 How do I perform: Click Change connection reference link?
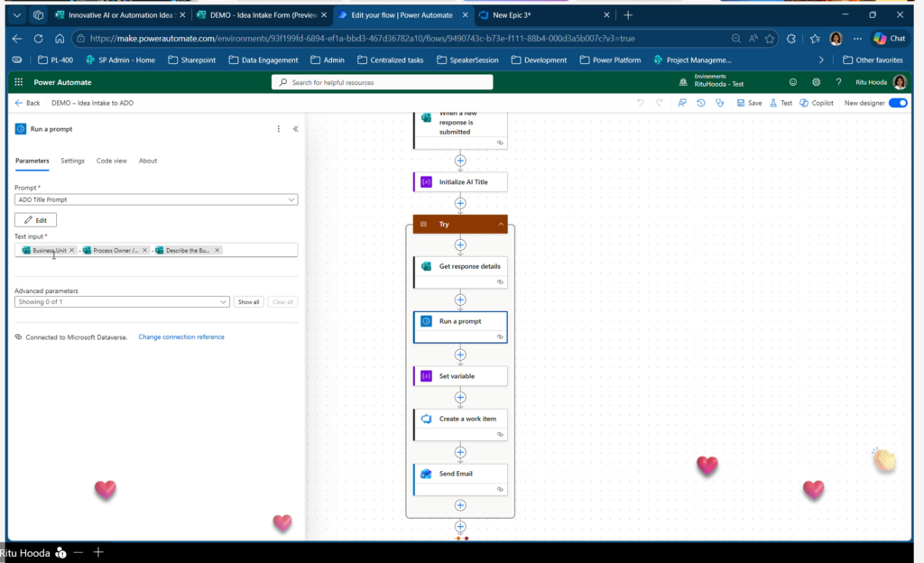point(180,337)
